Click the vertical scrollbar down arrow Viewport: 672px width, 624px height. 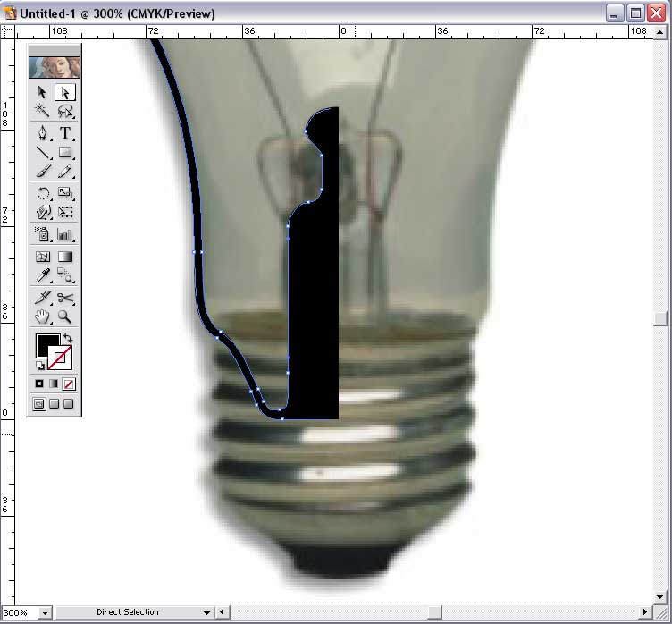coord(660,596)
